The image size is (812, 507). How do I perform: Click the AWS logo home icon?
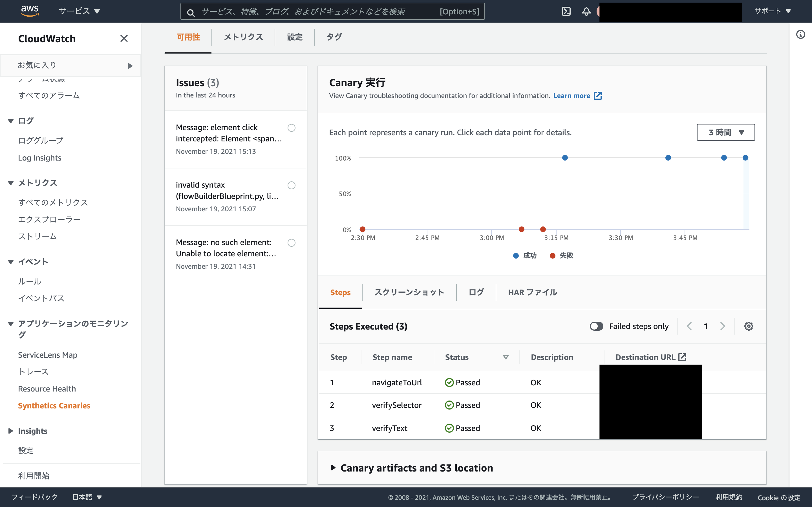[30, 11]
